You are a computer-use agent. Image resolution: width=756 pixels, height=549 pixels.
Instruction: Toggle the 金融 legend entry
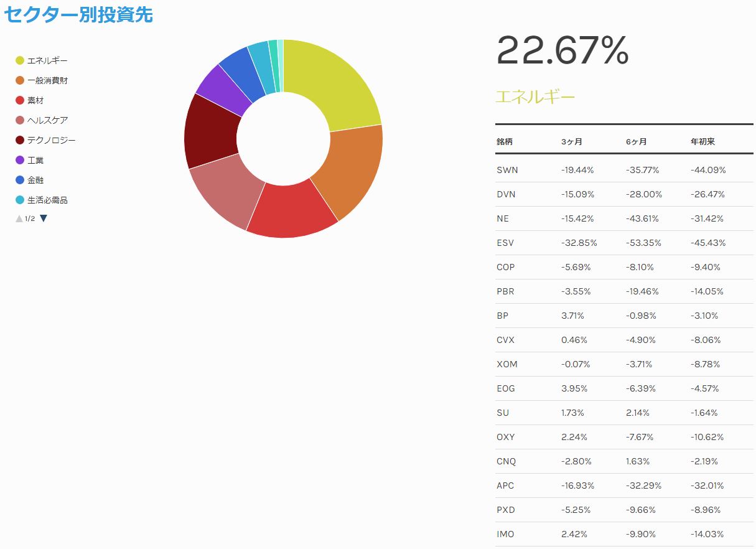(30, 180)
